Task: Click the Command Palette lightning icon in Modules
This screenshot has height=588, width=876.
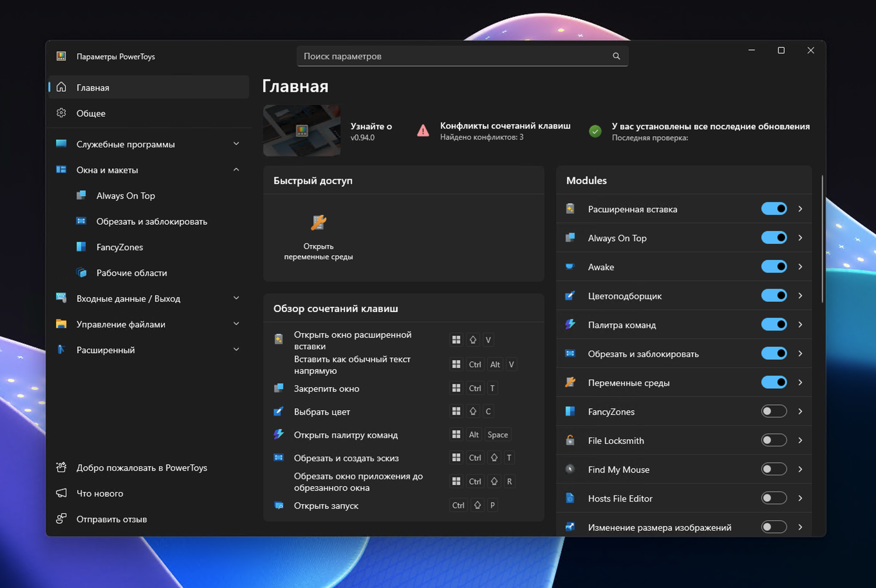Action: (x=570, y=325)
